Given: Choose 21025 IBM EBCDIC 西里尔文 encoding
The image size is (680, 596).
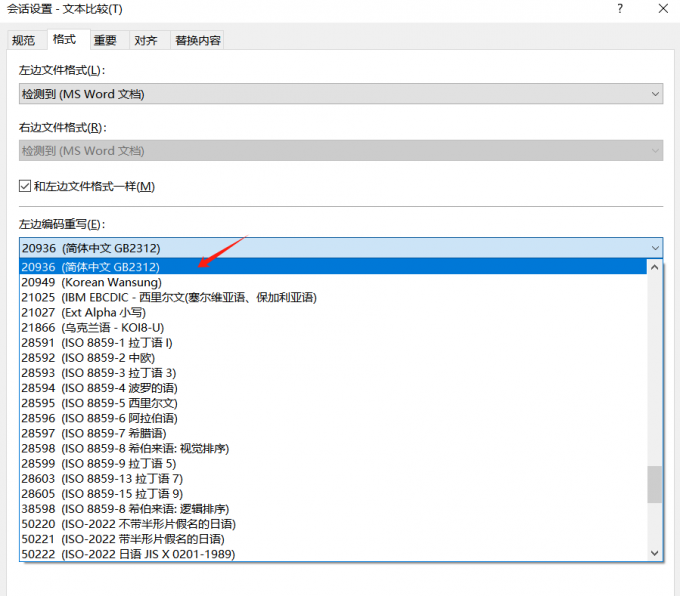Looking at the screenshot, I should [333, 297].
